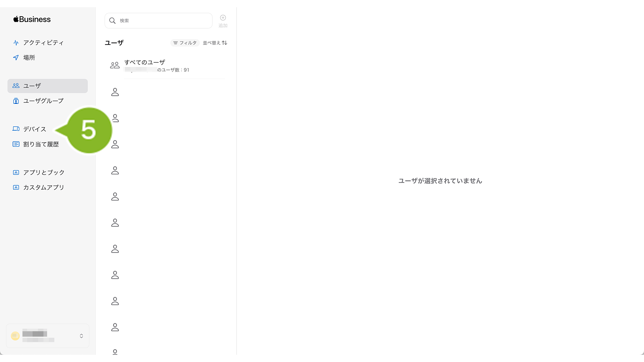Image resolution: width=644 pixels, height=362 pixels.
Task: Click the 追加 plus icon
Action: [x=223, y=18]
